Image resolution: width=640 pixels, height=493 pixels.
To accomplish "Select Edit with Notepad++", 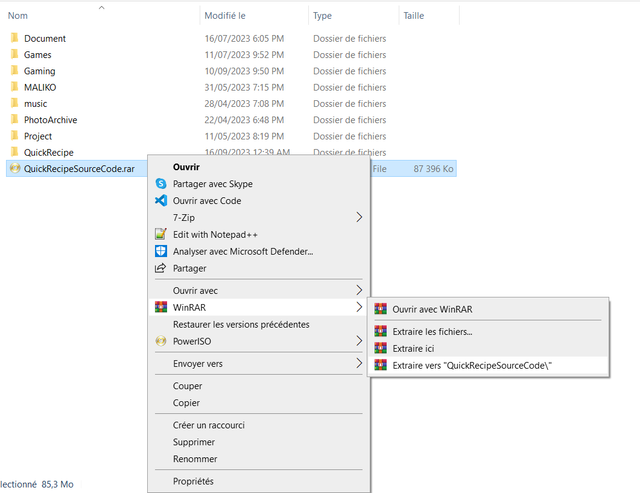I will (215, 234).
